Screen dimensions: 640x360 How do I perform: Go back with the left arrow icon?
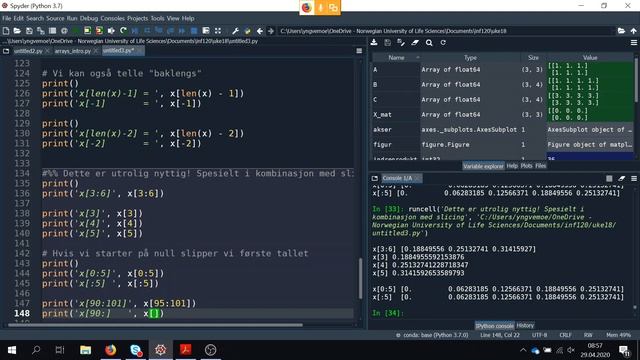(x=260, y=31)
